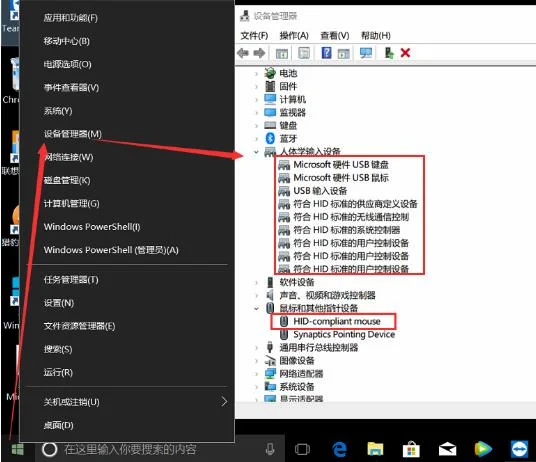Expand the 关机或注销(U) submenu arrow
The image size is (536, 462).
point(224,402)
